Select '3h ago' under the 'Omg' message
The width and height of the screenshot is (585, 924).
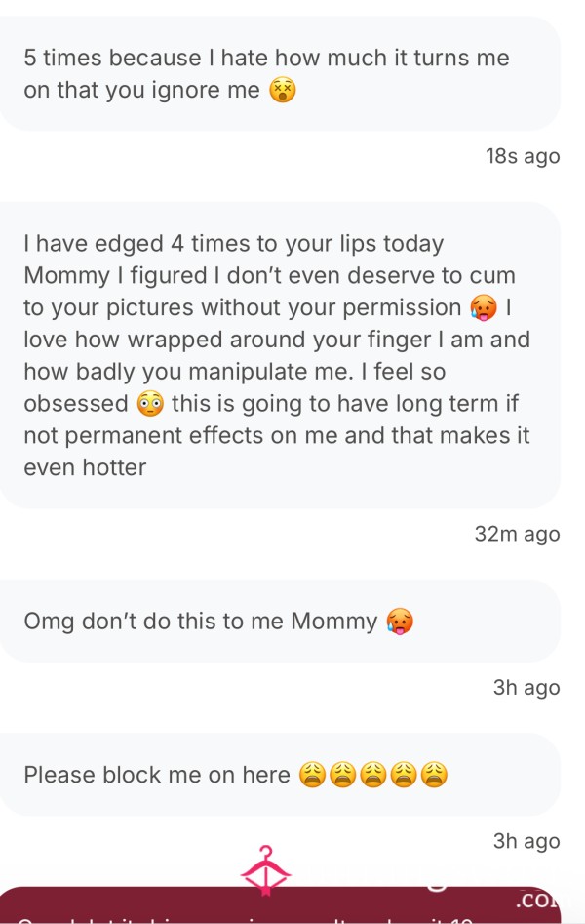526,688
